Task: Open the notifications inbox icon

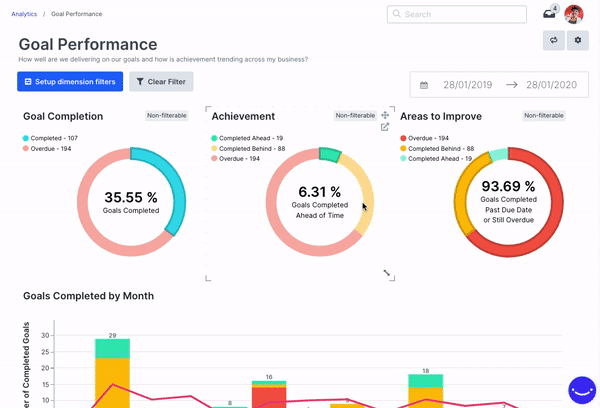Action: (x=549, y=14)
